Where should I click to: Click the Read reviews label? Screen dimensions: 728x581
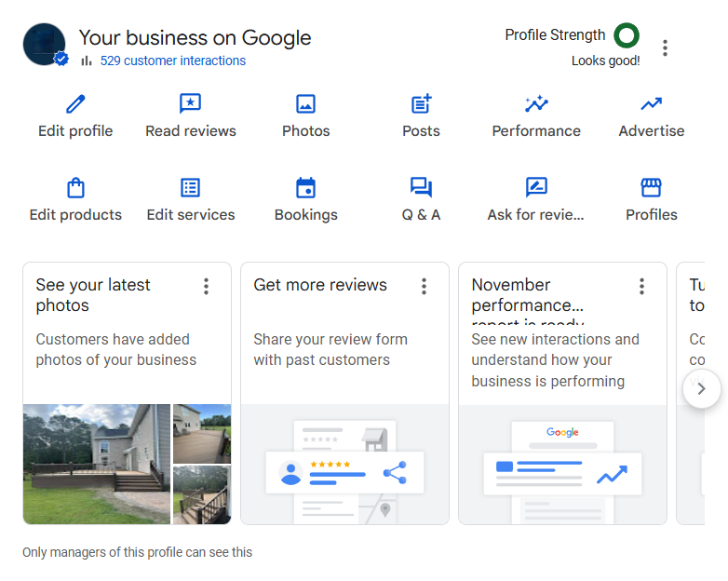coord(191,131)
